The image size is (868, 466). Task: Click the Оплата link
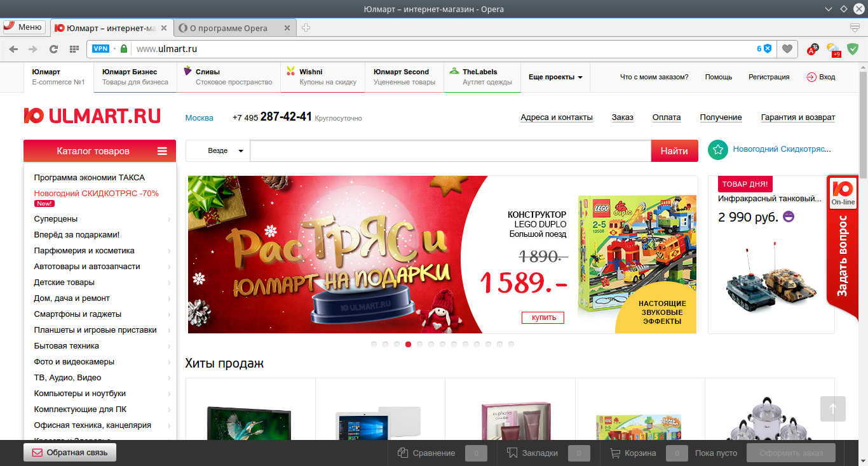click(667, 117)
